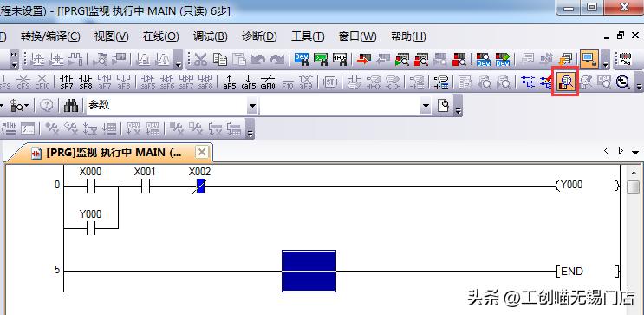
Task: Open the 参数 combo box dropdown arrow
Action: pyautogui.click(x=252, y=107)
